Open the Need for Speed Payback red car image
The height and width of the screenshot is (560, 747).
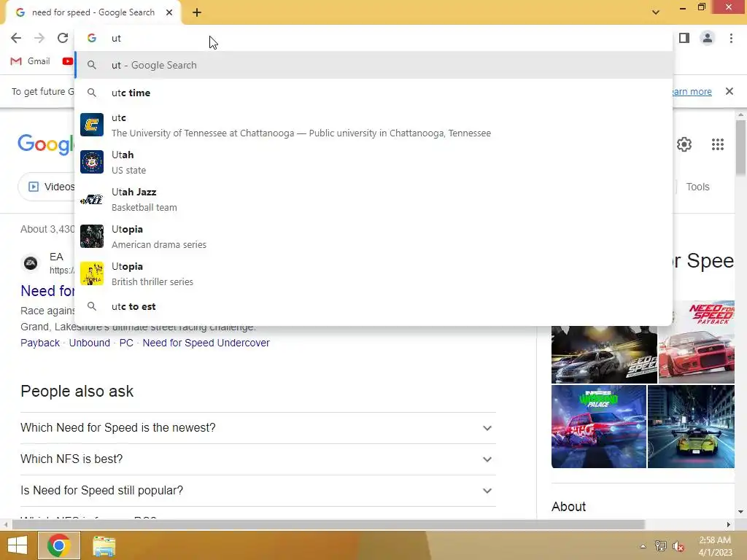tap(696, 342)
